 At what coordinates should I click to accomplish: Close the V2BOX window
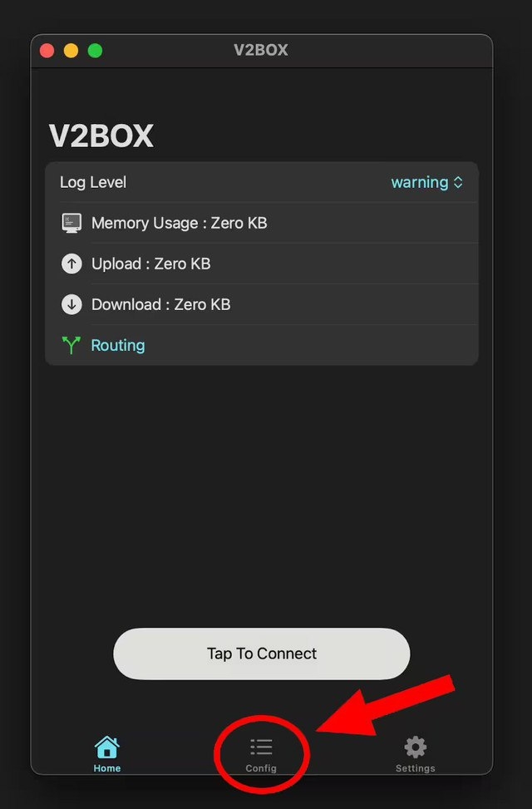47,51
